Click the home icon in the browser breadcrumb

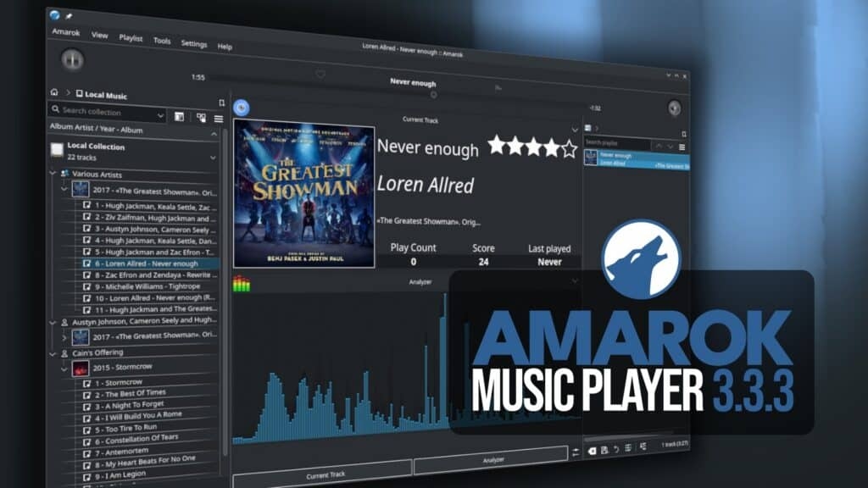pos(53,91)
